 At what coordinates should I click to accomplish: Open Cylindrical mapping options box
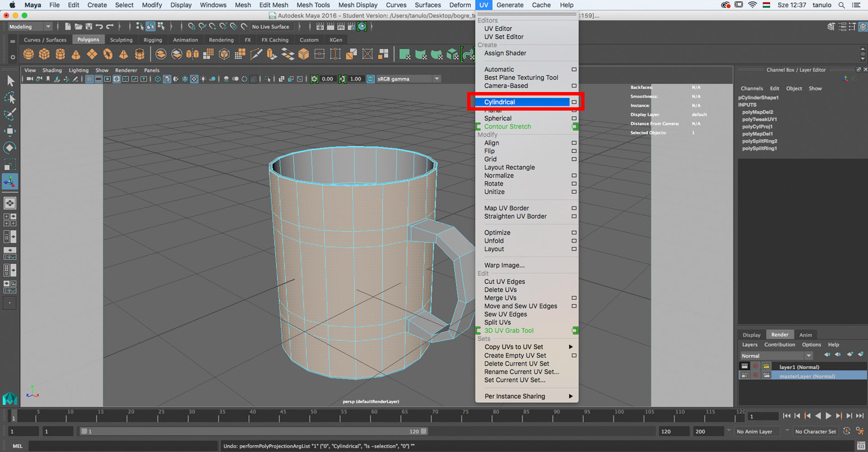574,102
